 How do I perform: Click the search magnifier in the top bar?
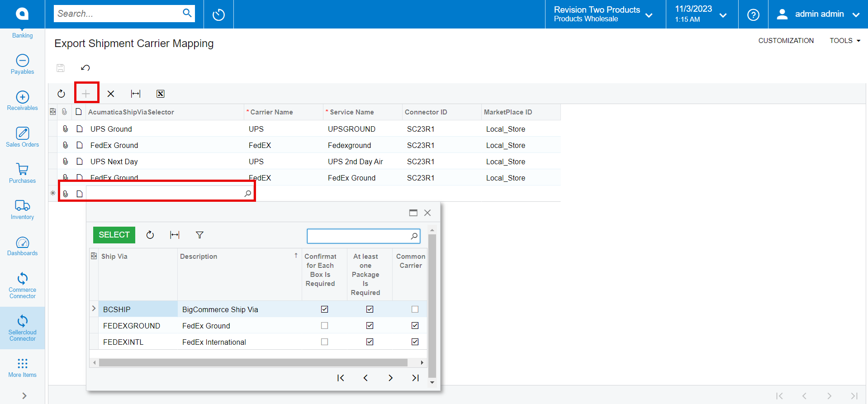point(187,13)
